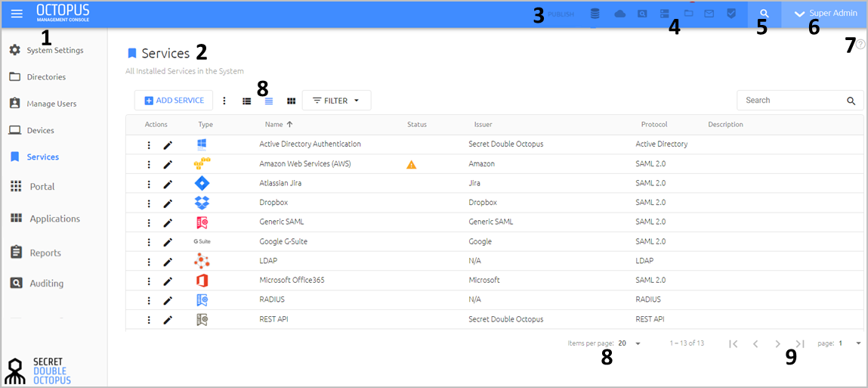Click the Dropbox type logo icon
This screenshot has width=868, height=388.
(202, 203)
